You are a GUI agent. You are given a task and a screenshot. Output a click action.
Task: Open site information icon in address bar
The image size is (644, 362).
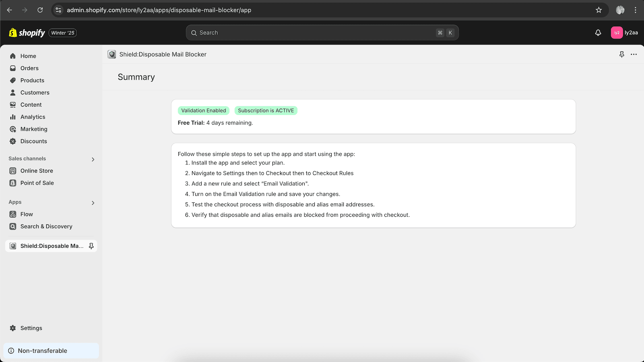point(59,10)
